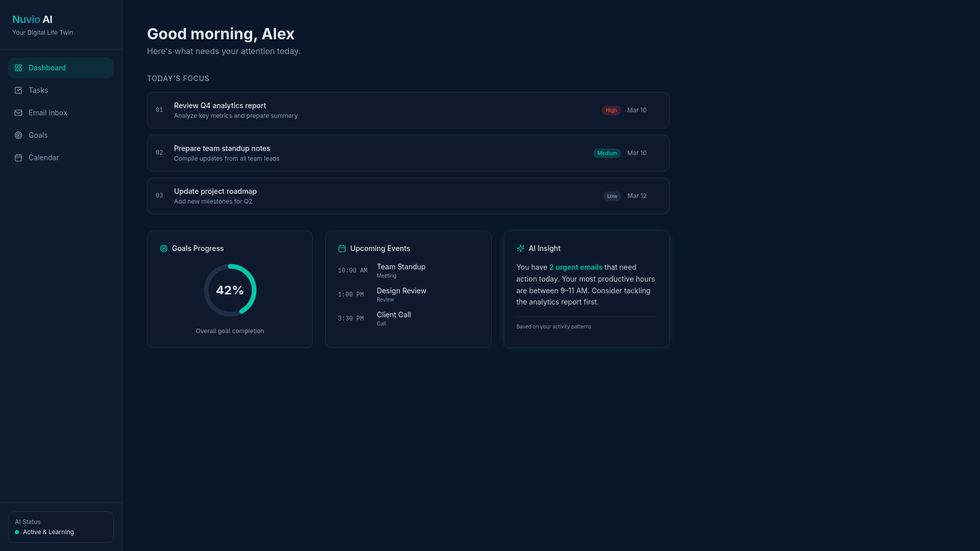
Task: Switch to the Tasks section
Action: [38, 90]
